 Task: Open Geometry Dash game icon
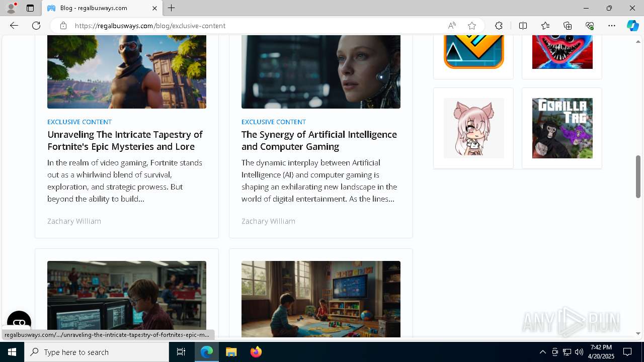(473, 52)
